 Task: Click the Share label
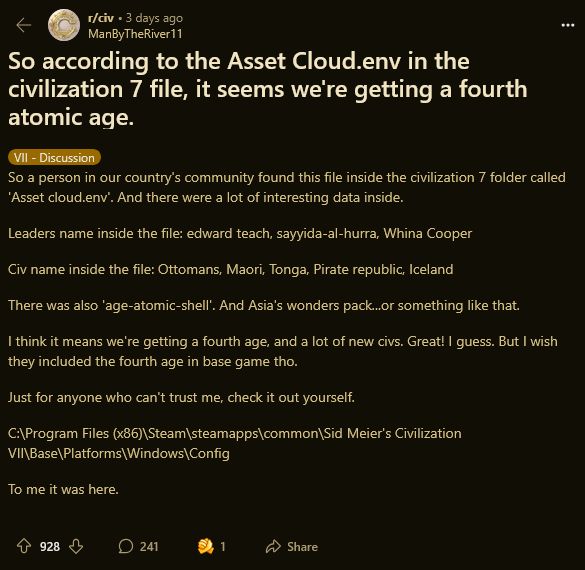tap(302, 546)
